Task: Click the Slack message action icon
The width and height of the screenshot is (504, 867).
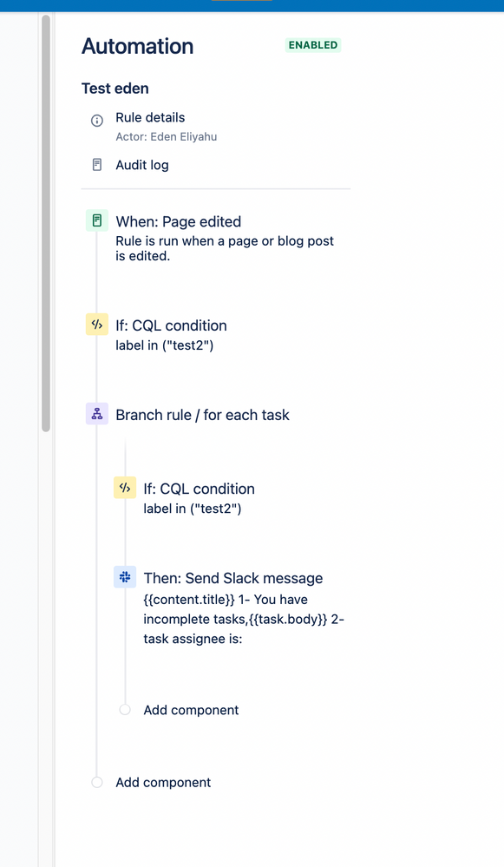Action: 124,576
